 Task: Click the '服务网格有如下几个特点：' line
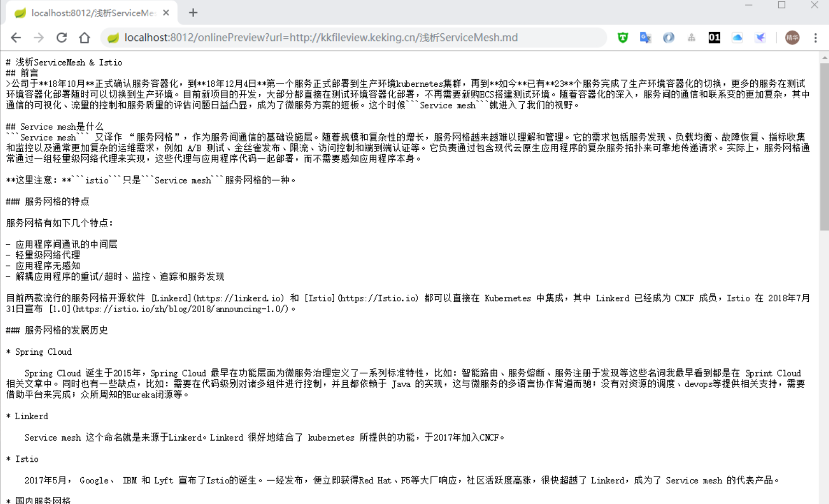coord(60,223)
